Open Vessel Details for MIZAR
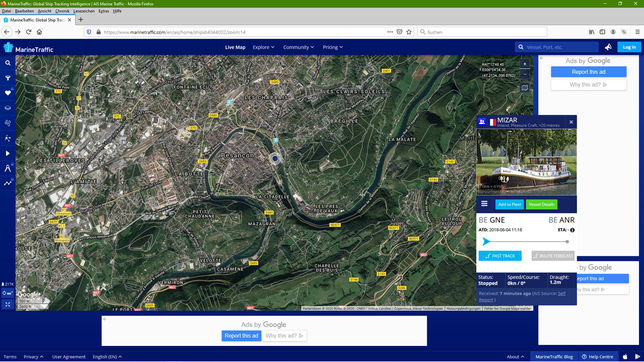This screenshot has width=644, height=362. coord(541,204)
